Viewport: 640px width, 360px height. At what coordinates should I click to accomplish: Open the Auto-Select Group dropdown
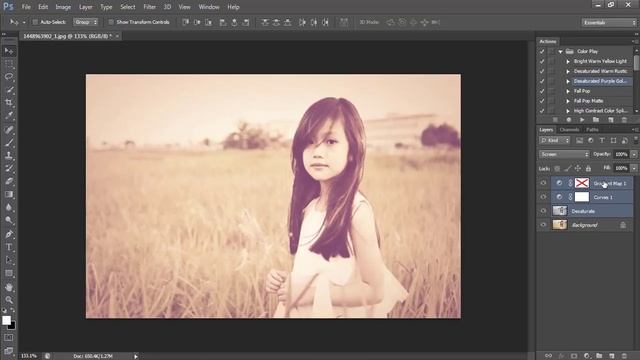86,22
